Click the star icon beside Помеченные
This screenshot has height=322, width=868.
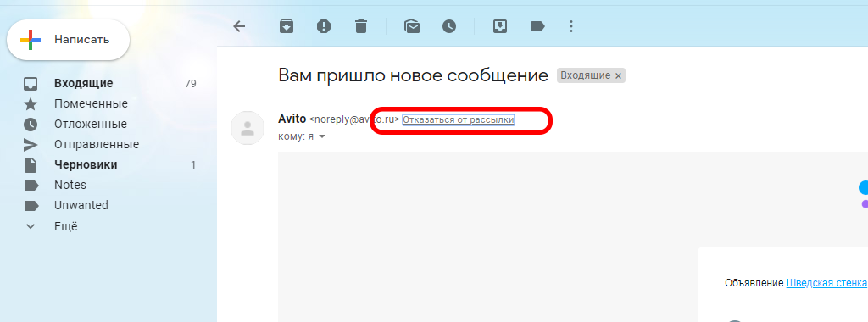click(x=31, y=104)
